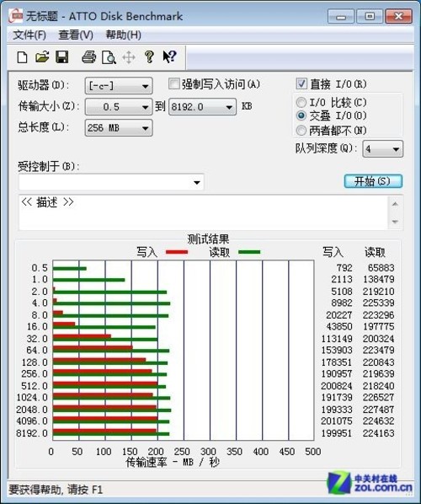This screenshot has height=504, width=421.
Task: Enable 强制写入访问(A) checkbox
Action: [173, 84]
